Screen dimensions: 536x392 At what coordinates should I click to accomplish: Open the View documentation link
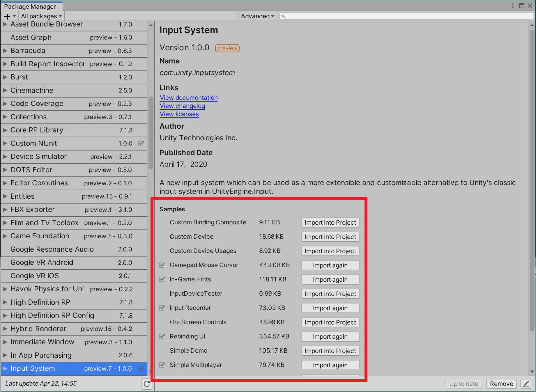[189, 98]
